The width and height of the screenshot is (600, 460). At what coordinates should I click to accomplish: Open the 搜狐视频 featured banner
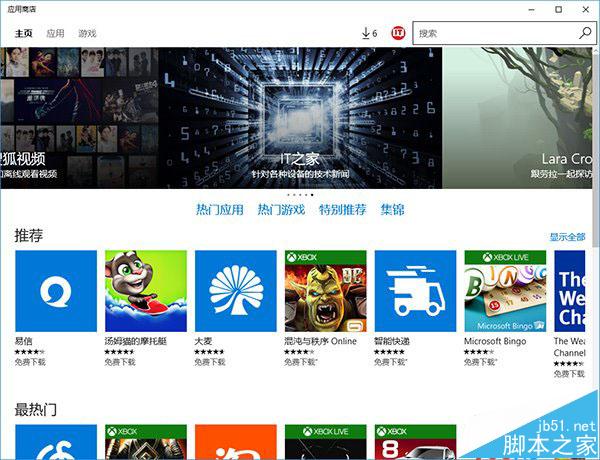[x=79, y=118]
